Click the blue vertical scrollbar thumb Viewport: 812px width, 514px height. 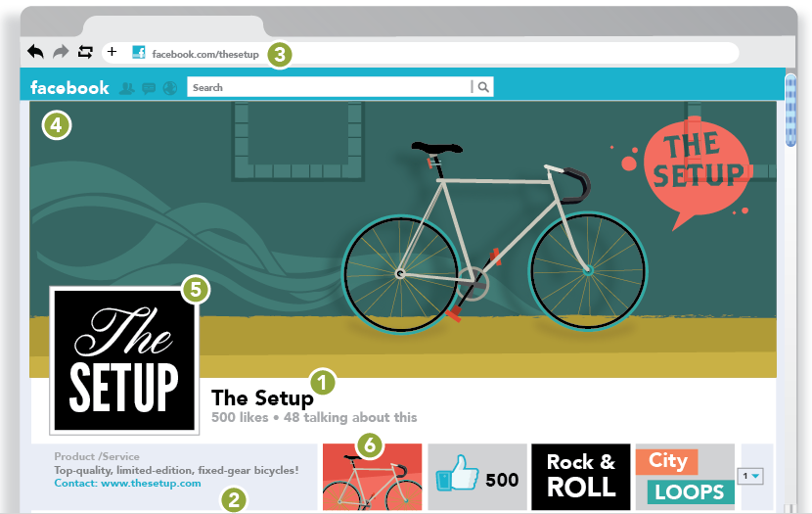[x=790, y=111]
